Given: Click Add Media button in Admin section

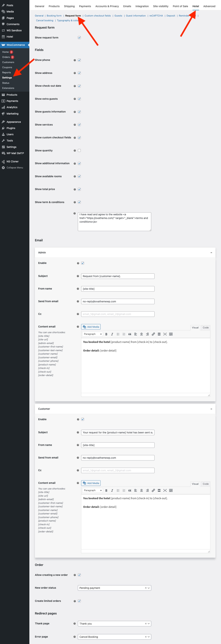Looking at the screenshot, I should 91,327.
